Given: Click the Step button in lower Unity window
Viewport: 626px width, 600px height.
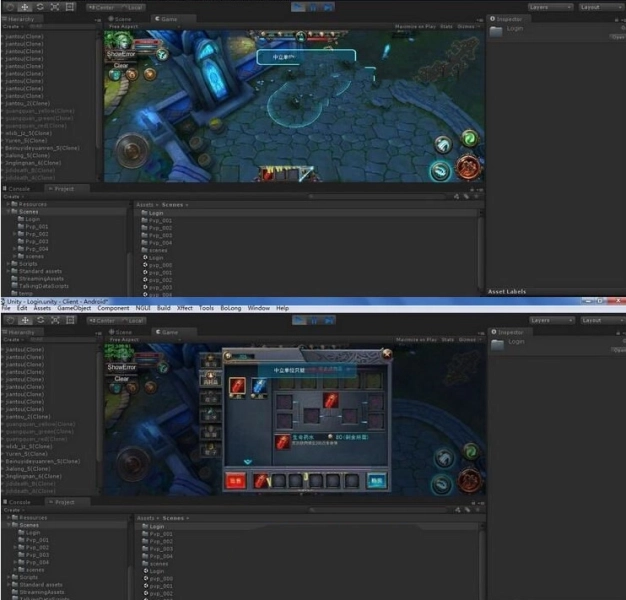Looking at the screenshot, I should [x=329, y=320].
